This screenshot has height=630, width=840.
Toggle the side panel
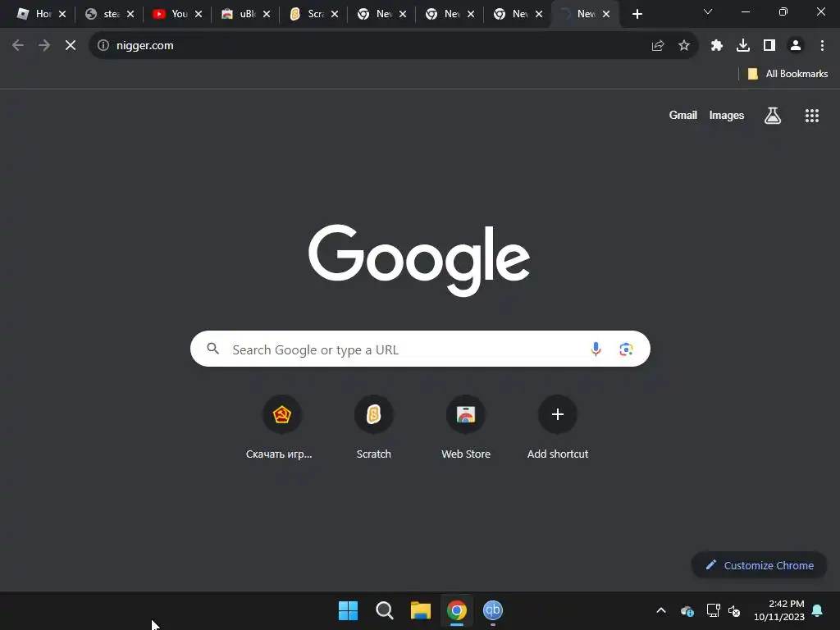pyautogui.click(x=769, y=46)
